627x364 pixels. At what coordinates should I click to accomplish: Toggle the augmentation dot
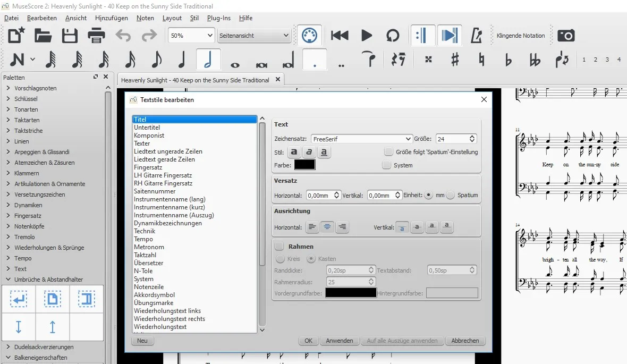[315, 60]
